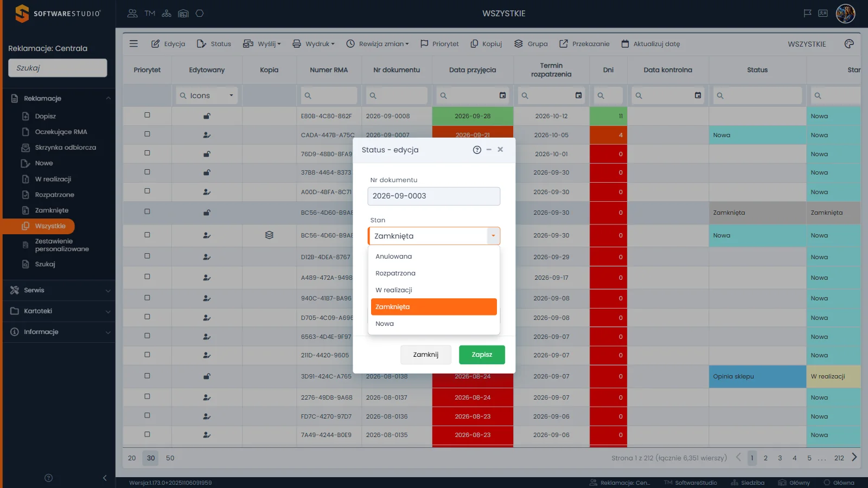Screen dimensions: 868x488
Task: Open Skrzynka odbiorcza in sidebar
Action: point(65,147)
